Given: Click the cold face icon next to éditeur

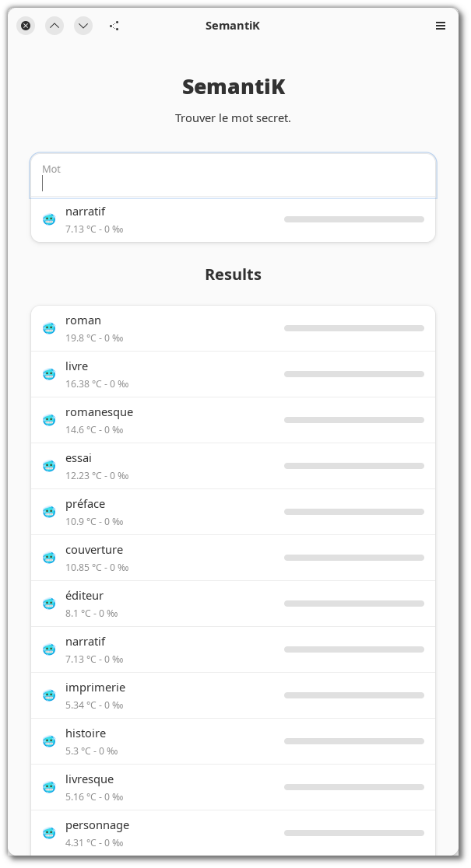Looking at the screenshot, I should [x=49, y=604].
